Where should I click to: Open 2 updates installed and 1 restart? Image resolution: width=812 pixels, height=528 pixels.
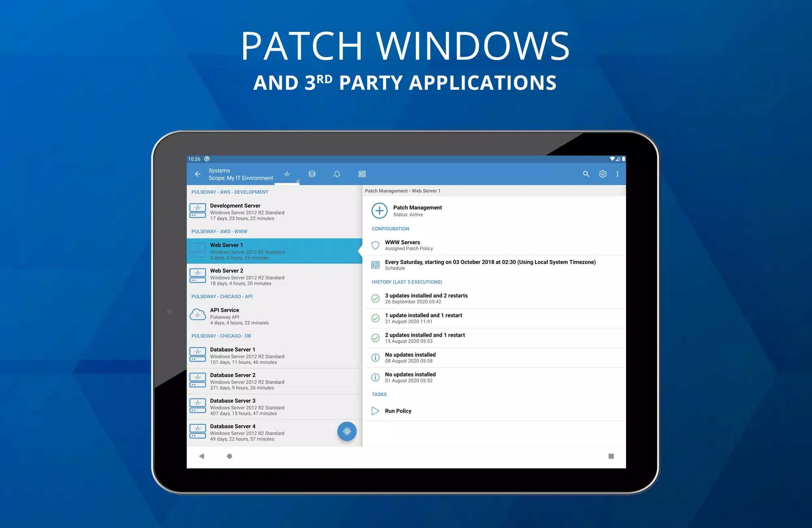[495, 338]
